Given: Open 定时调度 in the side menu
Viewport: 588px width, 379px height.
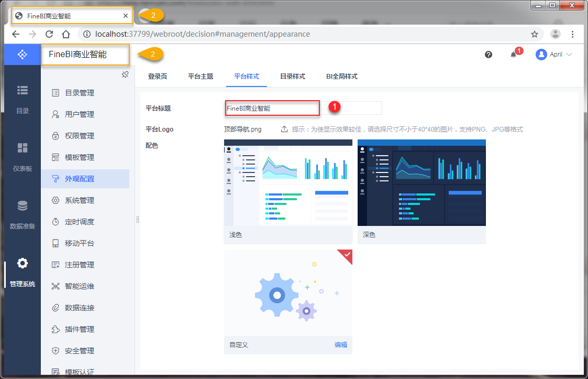Looking at the screenshot, I should (x=85, y=222).
